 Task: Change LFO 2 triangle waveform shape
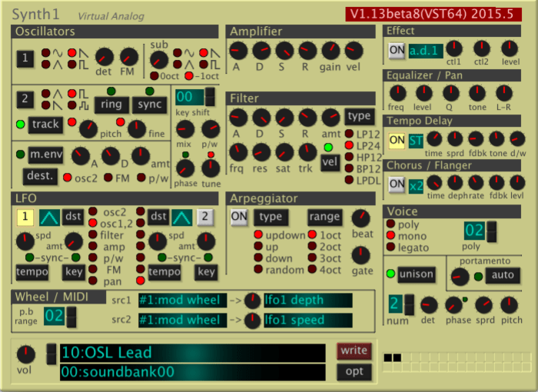[182, 217]
